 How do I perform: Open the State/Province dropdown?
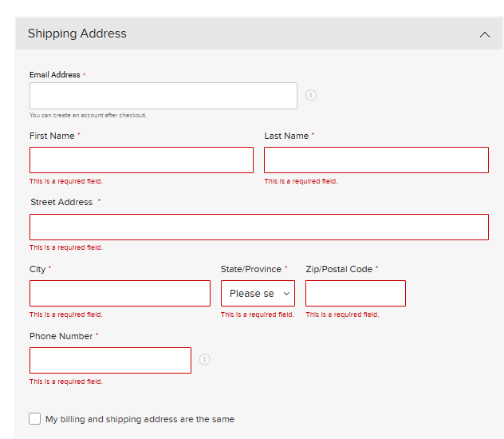tap(258, 294)
